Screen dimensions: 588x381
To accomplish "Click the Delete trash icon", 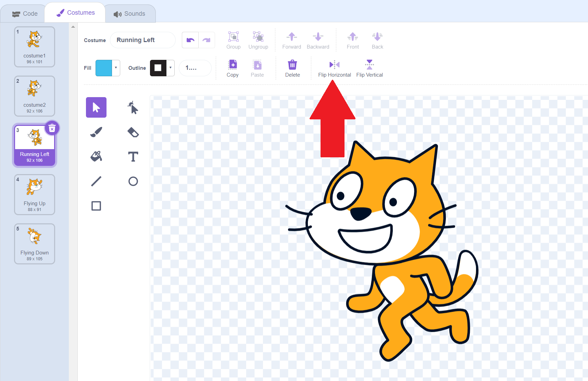I will click(292, 64).
